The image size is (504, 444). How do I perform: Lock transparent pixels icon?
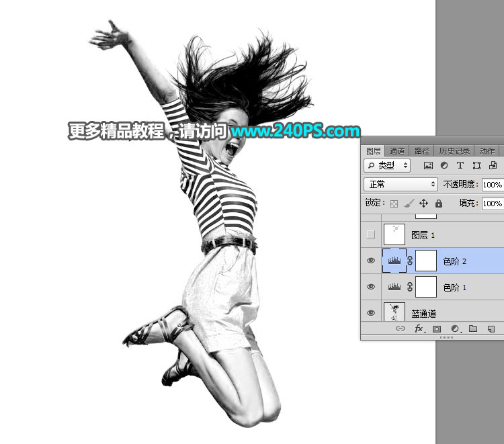(394, 204)
